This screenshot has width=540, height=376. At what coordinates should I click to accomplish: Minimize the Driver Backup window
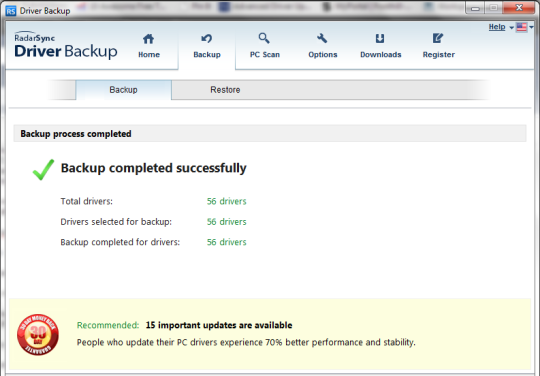click(476, 8)
